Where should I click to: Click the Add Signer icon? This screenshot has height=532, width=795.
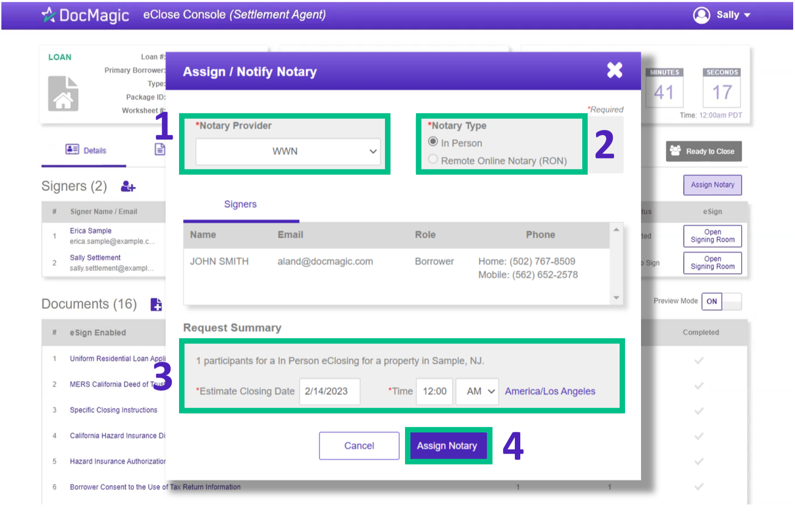[128, 186]
